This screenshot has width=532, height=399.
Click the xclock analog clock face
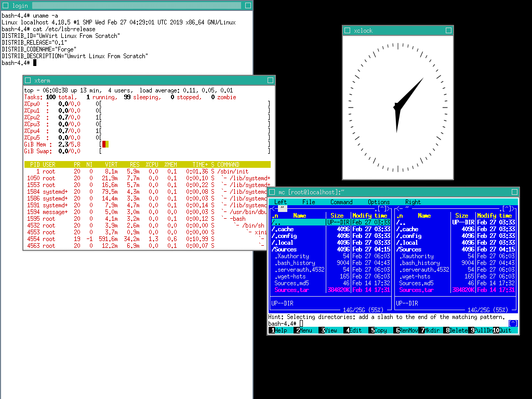[397, 108]
